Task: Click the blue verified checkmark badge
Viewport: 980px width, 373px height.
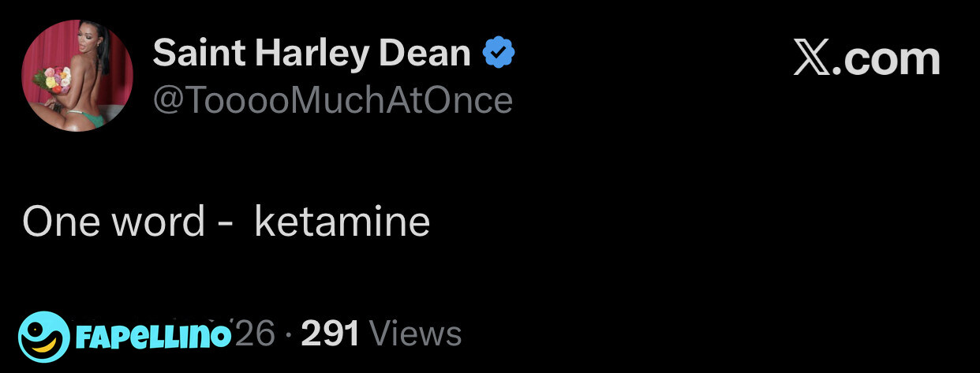Action: (x=498, y=54)
